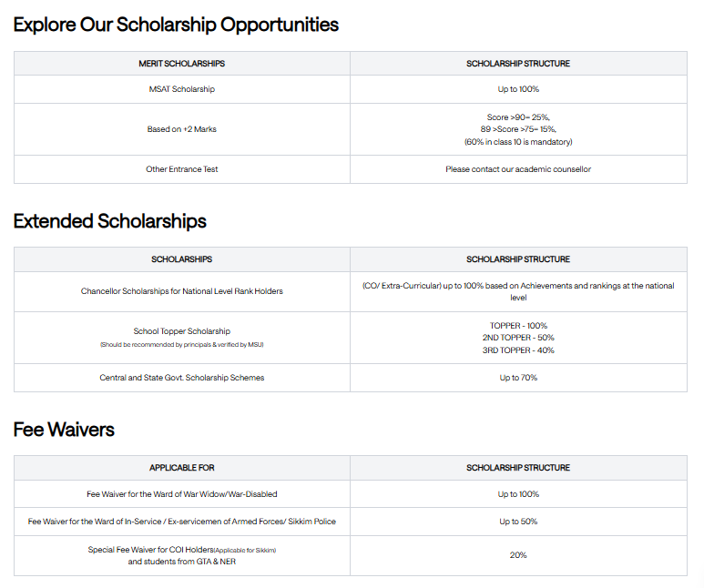Click the School Topper Scholarship cell
704x588 pixels.
coord(182,338)
